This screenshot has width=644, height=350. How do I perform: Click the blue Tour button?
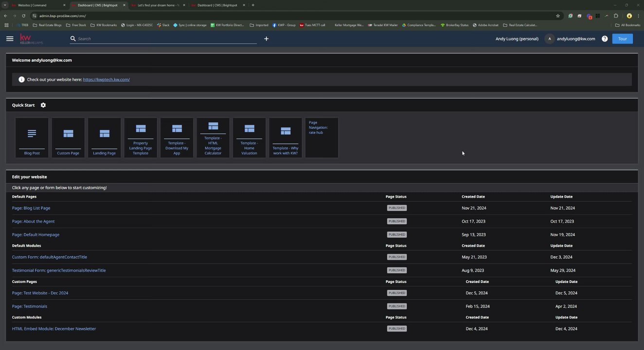(622, 39)
